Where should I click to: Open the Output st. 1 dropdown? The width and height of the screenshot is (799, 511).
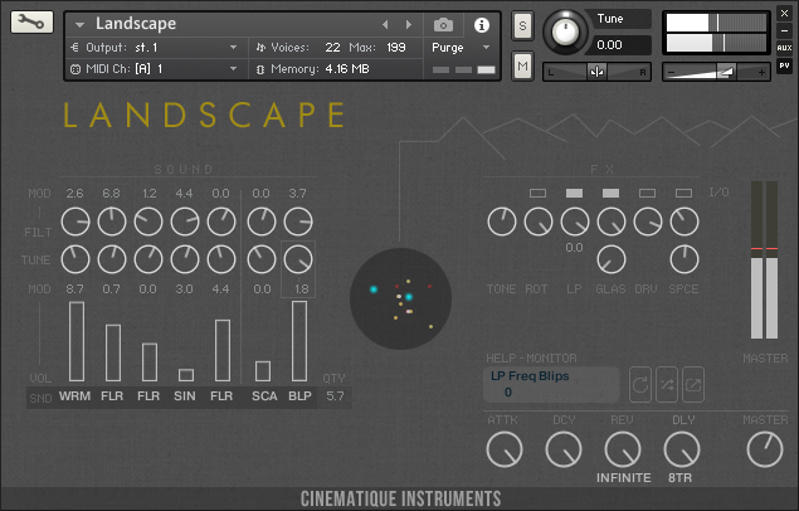click(x=233, y=47)
